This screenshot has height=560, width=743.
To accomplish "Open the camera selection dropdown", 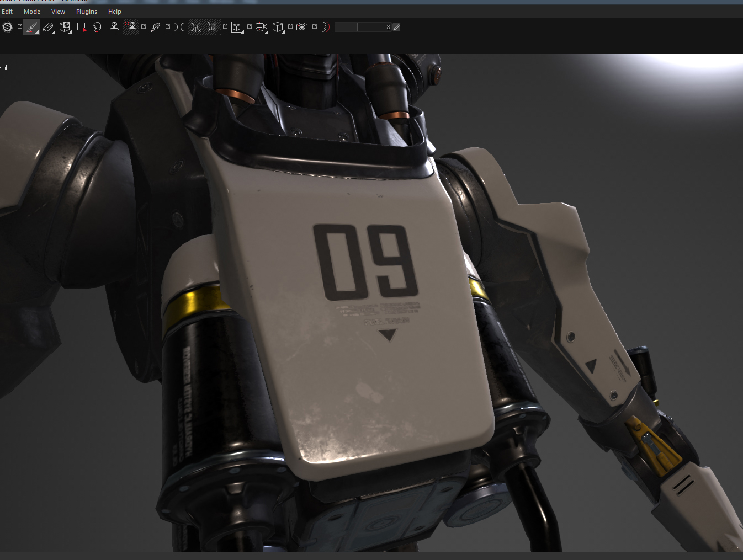I will tap(261, 27).
